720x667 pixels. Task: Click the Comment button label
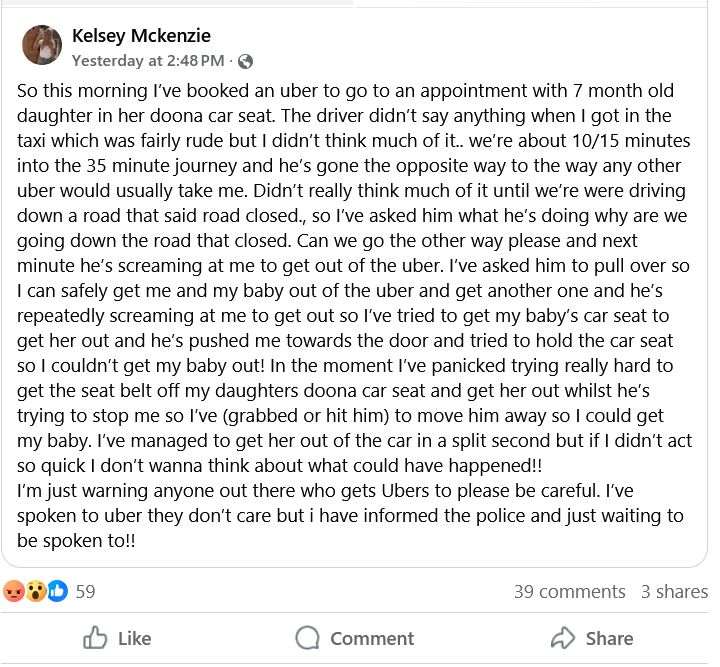point(372,639)
